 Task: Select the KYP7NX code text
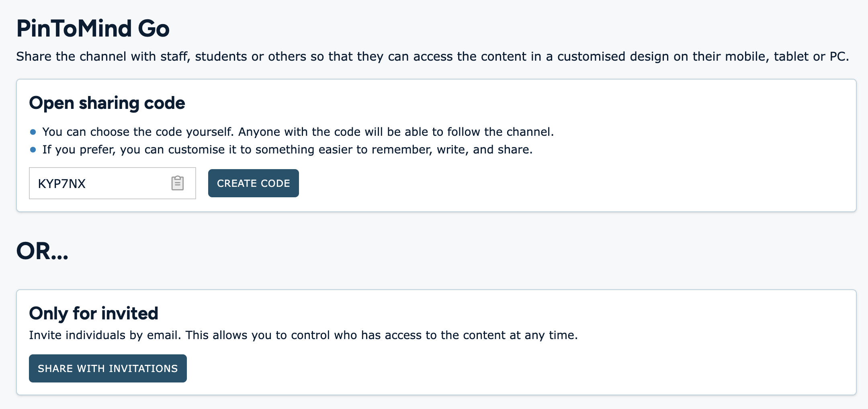point(62,184)
